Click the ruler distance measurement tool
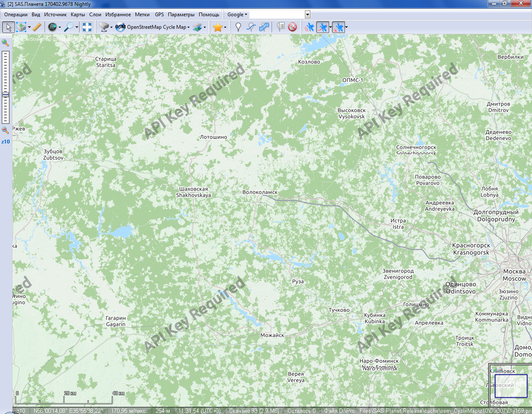The height and width of the screenshot is (414, 532). pos(37,27)
